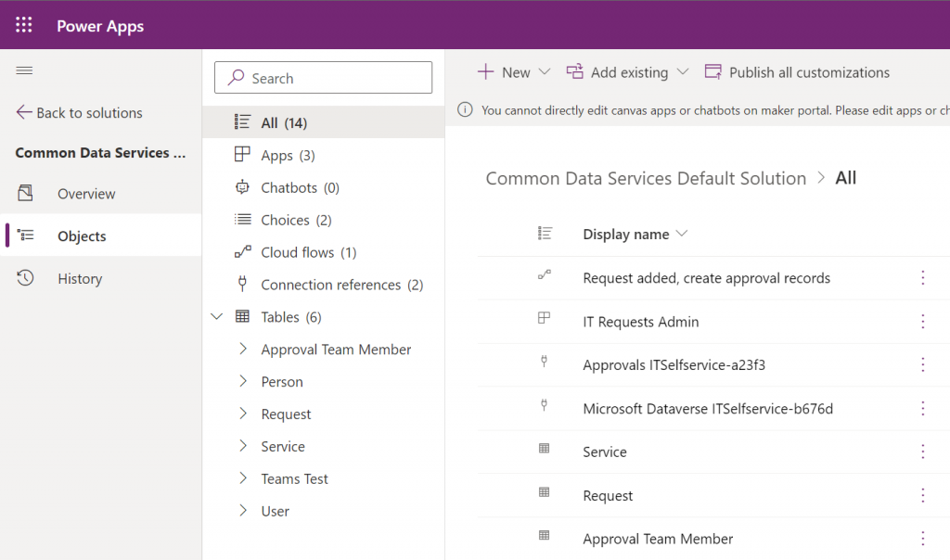Click table icon beside Service in the list
950x560 pixels.
(544, 449)
